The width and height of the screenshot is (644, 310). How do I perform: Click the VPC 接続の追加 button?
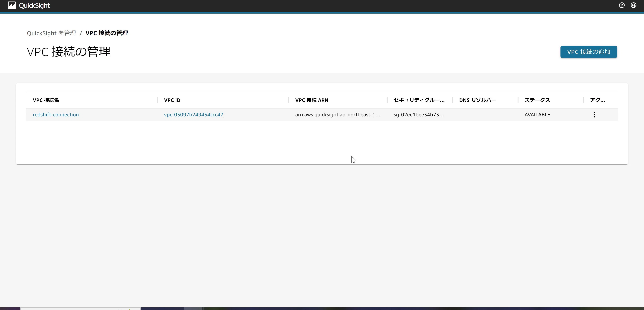[588, 52]
